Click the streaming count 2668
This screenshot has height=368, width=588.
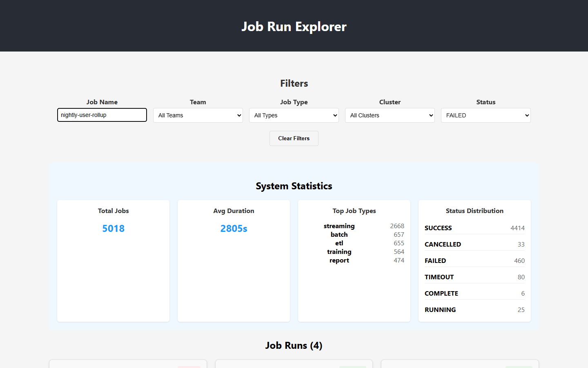[397, 226]
